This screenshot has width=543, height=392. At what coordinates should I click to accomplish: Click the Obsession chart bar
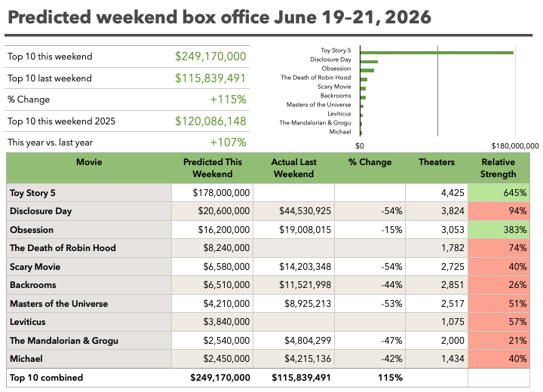pos(367,71)
